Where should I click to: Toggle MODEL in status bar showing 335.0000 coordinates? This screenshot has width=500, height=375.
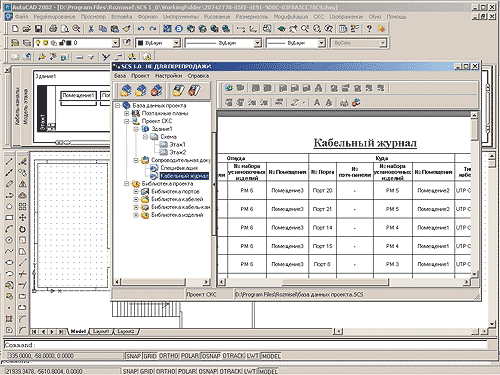[270, 356]
